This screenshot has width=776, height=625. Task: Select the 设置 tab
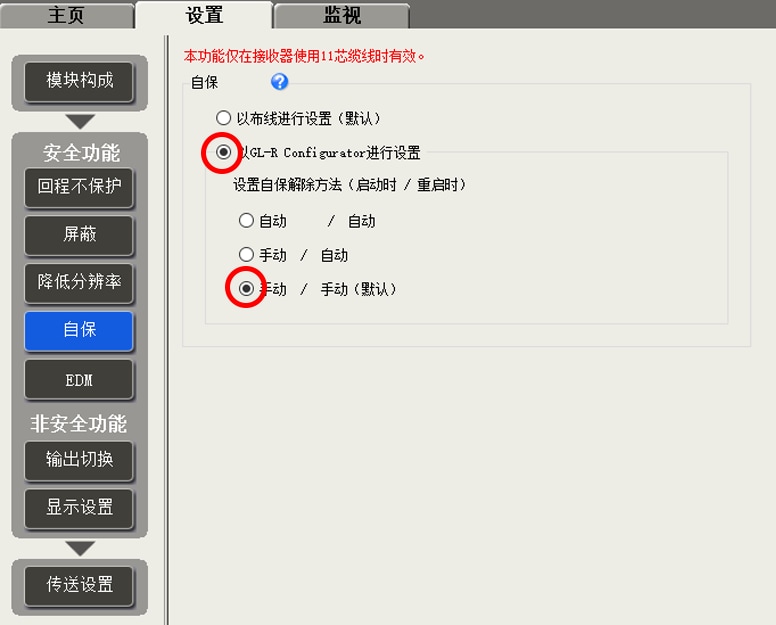(x=204, y=15)
